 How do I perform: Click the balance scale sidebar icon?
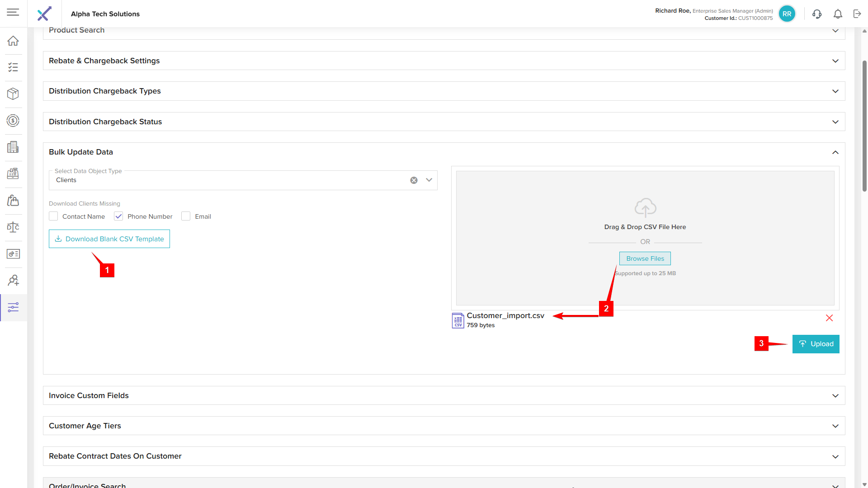pyautogui.click(x=13, y=227)
